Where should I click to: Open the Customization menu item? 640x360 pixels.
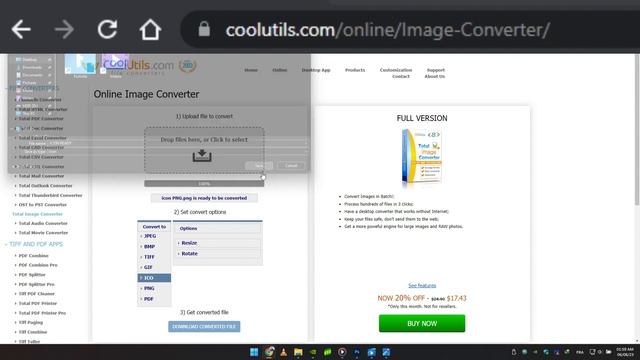coord(396,70)
